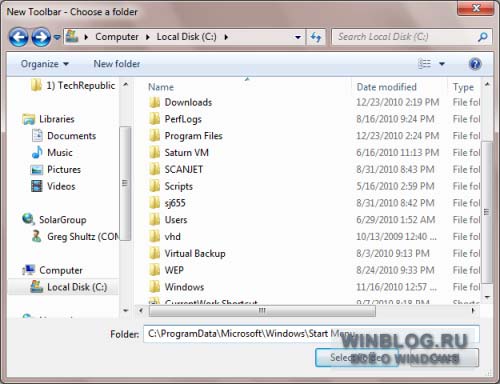Expand arrow after Local Disk (C:) breadcrumb
The image size is (500, 384).
click(x=226, y=37)
